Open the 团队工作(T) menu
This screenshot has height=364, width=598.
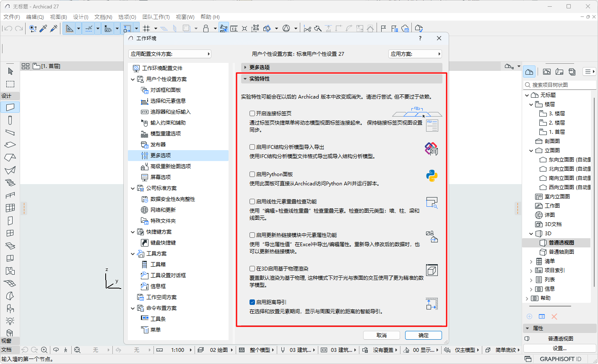tap(156, 17)
